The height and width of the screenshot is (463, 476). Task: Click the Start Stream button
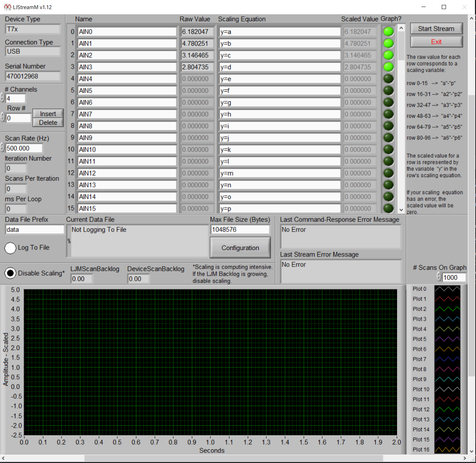point(436,29)
